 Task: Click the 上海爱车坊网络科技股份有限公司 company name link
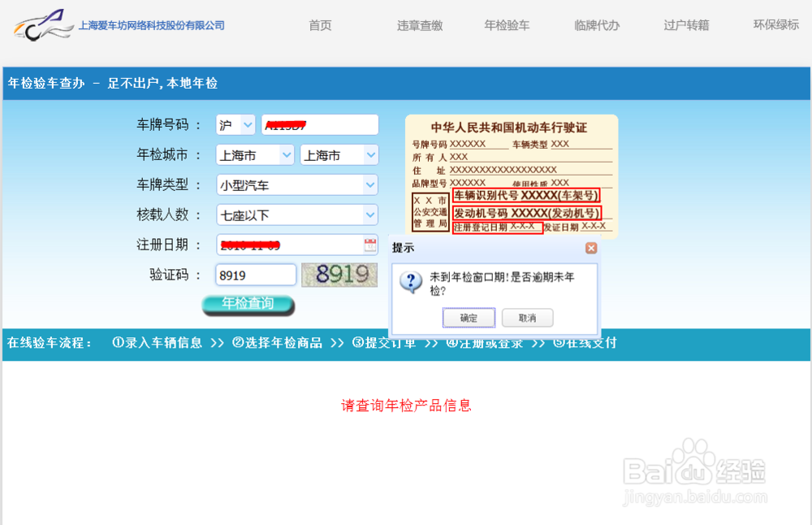(151, 25)
